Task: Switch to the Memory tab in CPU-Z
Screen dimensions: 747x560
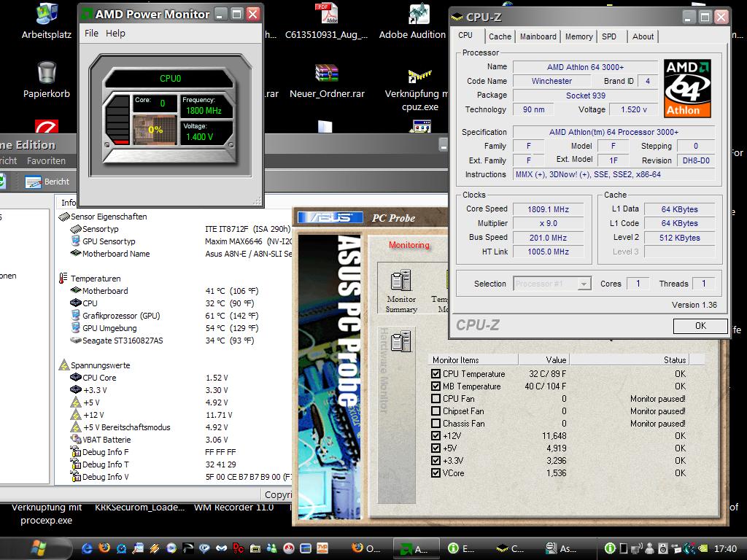Action: (578, 36)
